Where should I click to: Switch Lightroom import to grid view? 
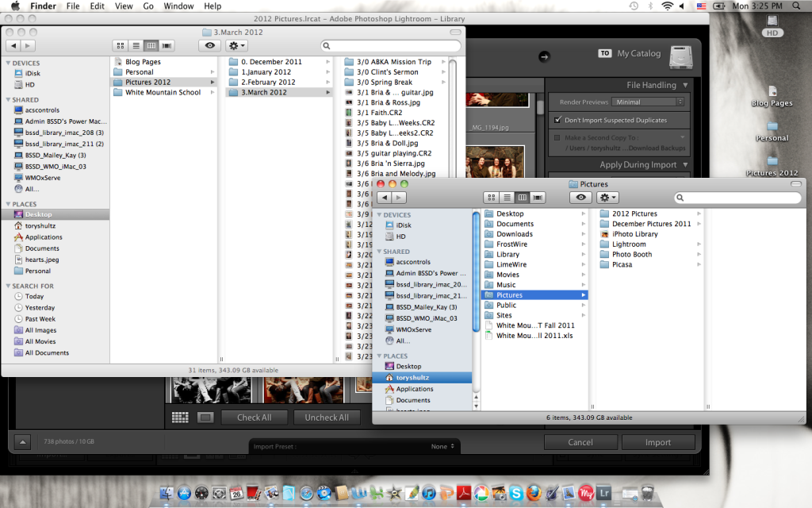coord(180,418)
